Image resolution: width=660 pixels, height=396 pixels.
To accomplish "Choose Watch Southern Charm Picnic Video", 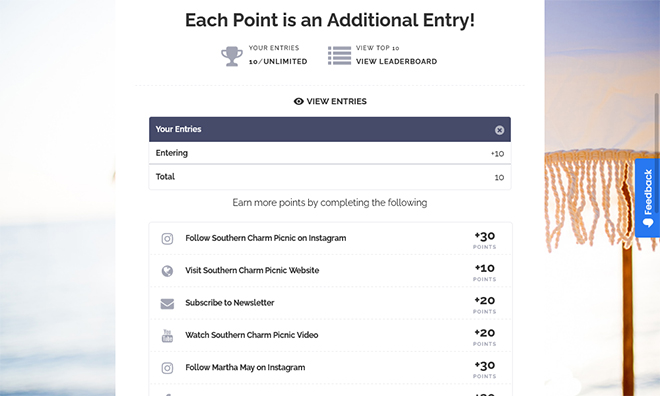I will click(330, 335).
